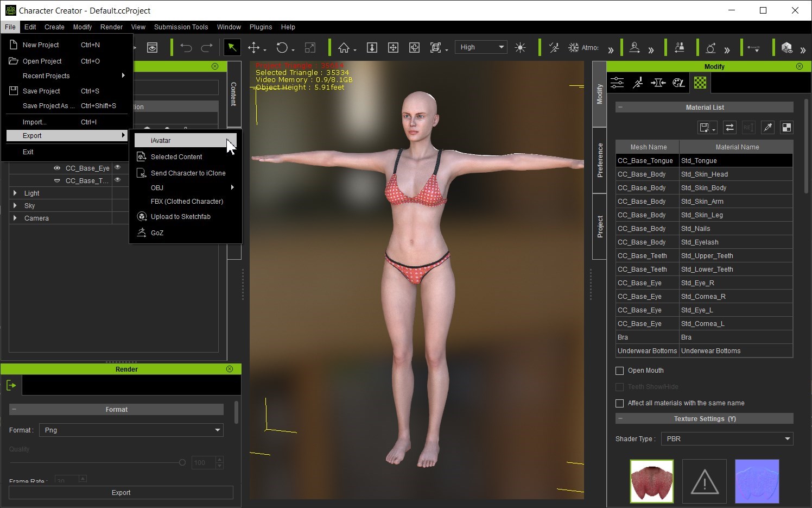Click the Atmosphere snowflake icon
The height and width of the screenshot is (508, 812).
coord(573,48)
